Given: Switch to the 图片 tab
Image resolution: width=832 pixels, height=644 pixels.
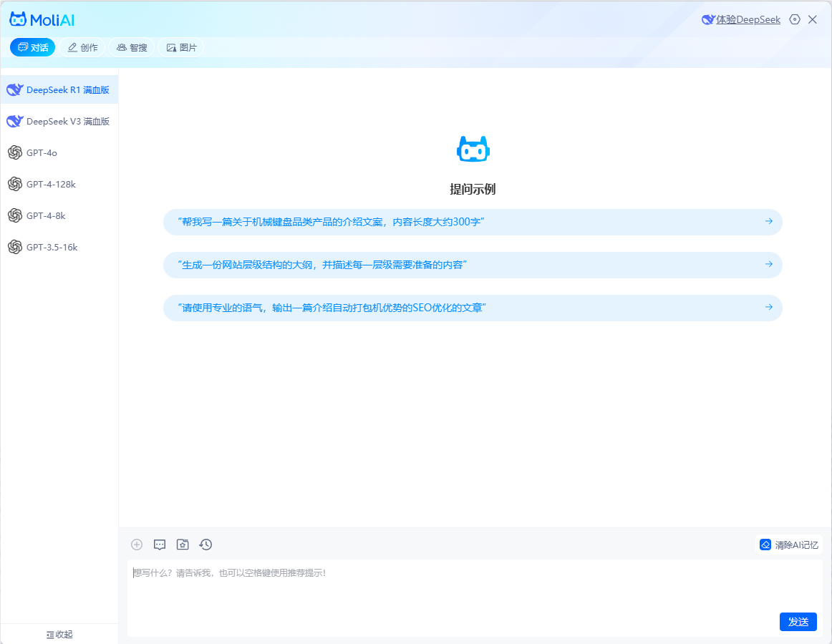Looking at the screenshot, I should [181, 47].
